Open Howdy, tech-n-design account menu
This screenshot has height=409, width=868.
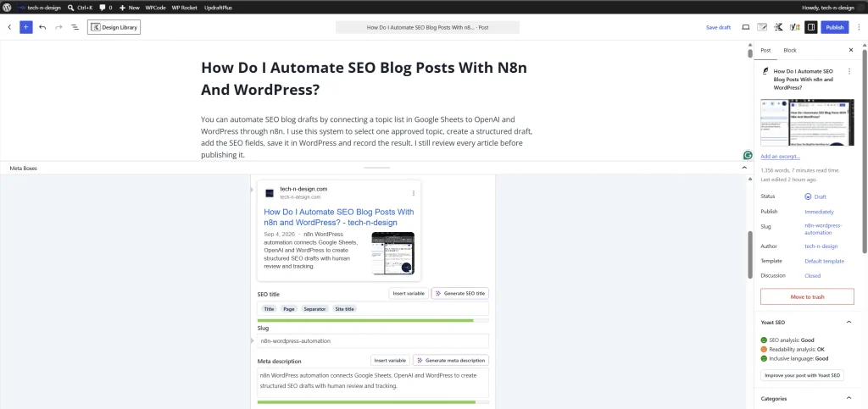click(x=832, y=8)
